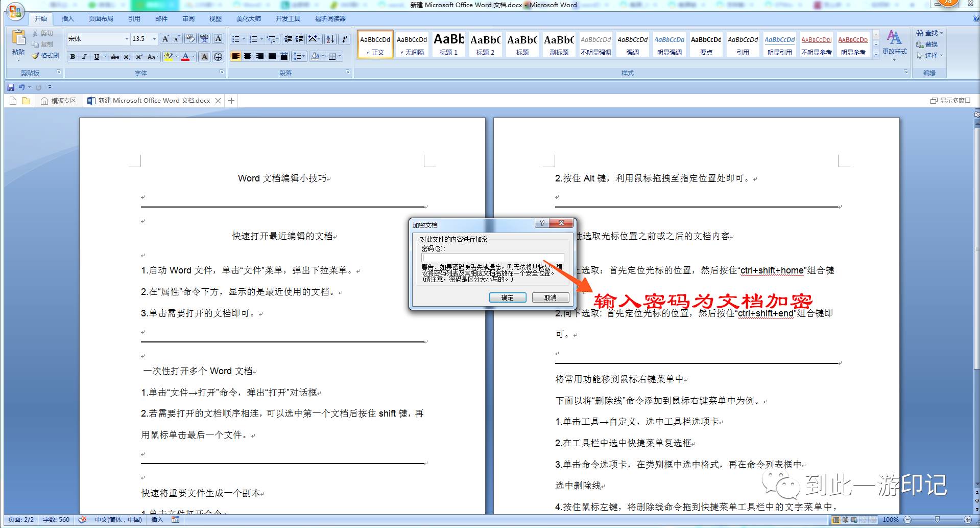Open the Line Spacing dropdown
Image resolution: width=980 pixels, height=528 pixels.
tap(299, 56)
